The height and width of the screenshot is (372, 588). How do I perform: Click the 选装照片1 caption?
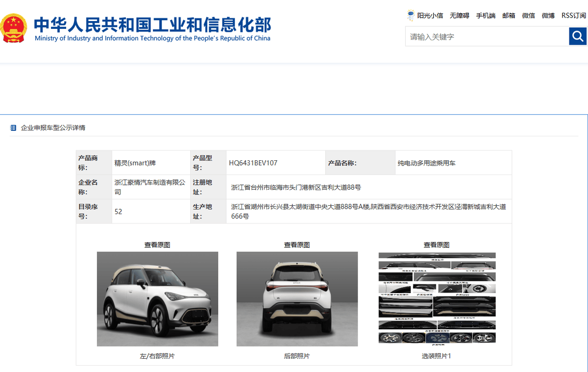pos(437,356)
